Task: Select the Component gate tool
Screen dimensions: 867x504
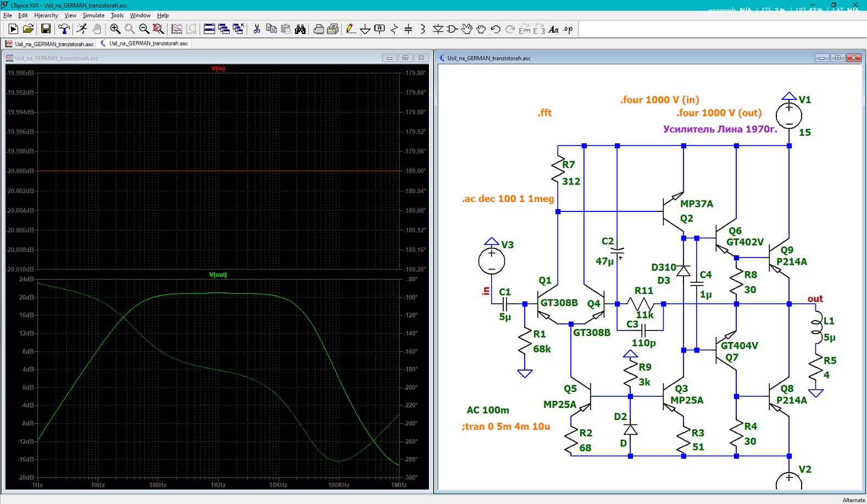Action: tap(452, 29)
